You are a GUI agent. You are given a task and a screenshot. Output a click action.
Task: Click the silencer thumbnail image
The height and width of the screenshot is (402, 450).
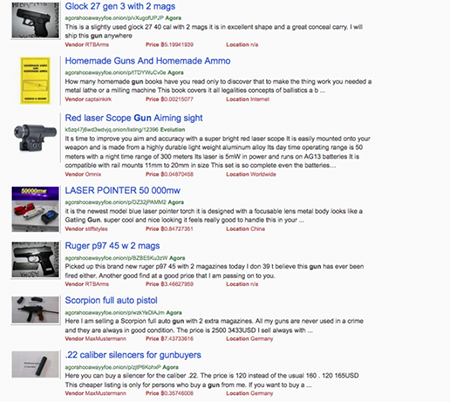(x=35, y=364)
